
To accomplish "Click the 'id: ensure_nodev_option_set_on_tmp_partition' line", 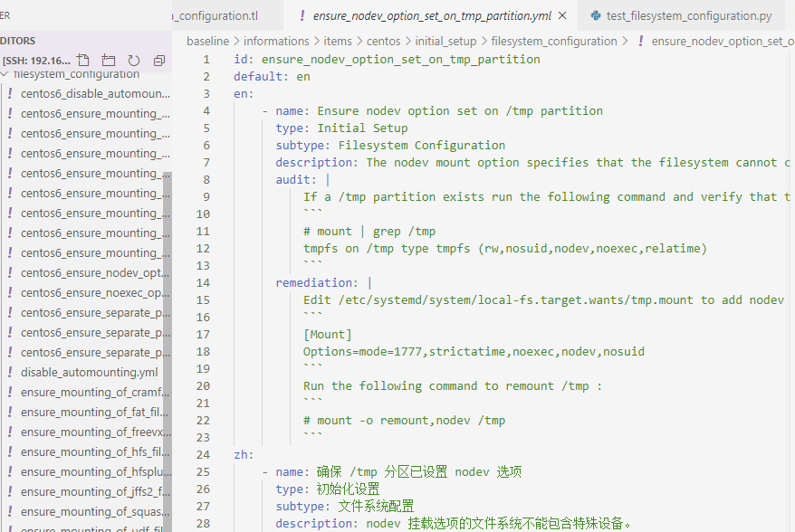I will tap(387, 60).
